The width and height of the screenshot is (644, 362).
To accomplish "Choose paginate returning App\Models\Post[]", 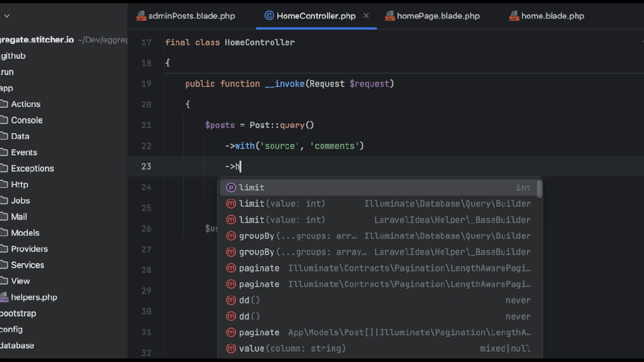I will [378, 332].
